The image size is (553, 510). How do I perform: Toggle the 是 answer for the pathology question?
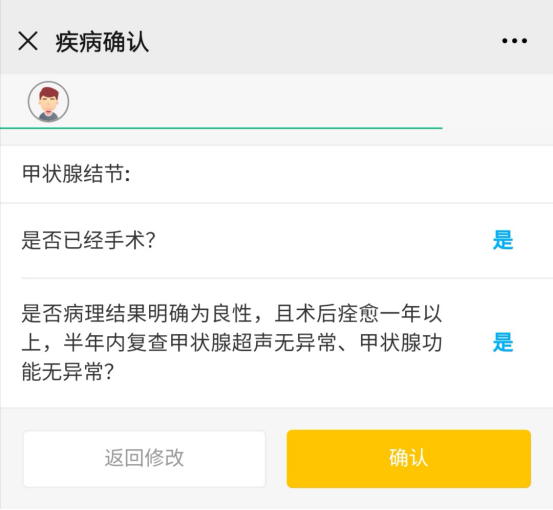[503, 342]
